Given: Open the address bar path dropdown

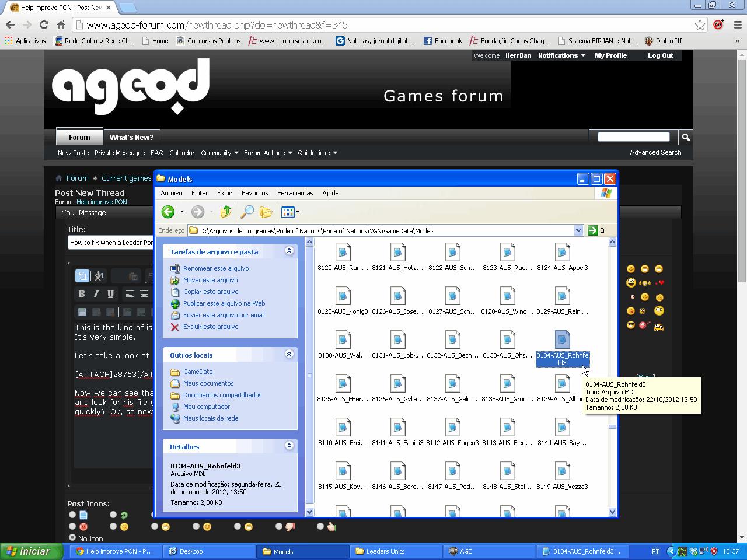Looking at the screenshot, I should pyautogui.click(x=578, y=230).
